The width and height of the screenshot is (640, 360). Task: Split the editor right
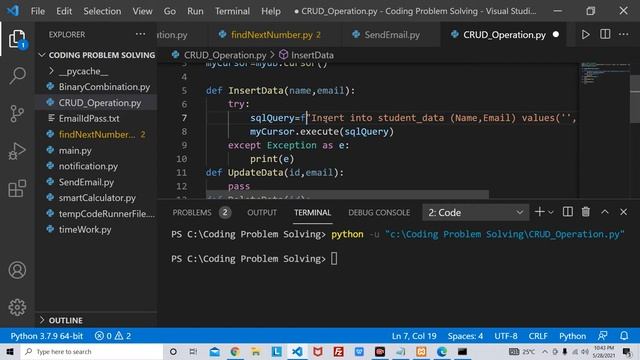(605, 34)
